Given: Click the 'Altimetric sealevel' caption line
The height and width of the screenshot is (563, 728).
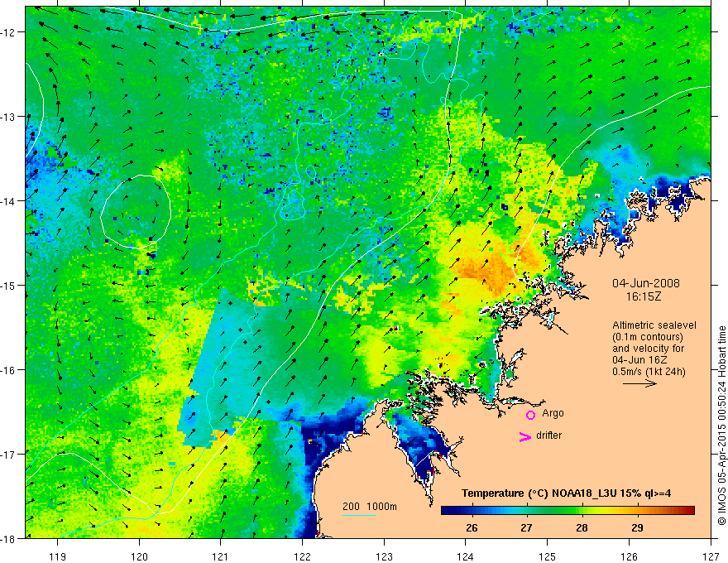Looking at the screenshot, I should pos(654,325).
